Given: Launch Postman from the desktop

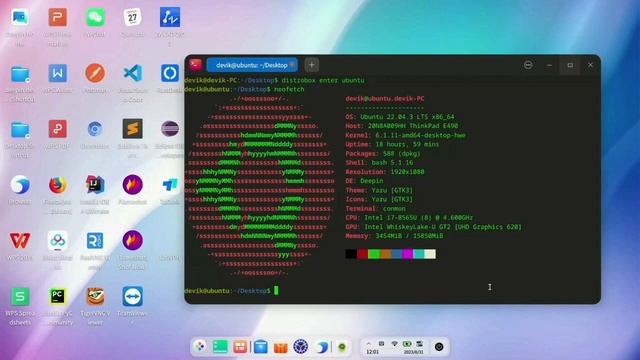Looking at the screenshot, I should [95, 73].
